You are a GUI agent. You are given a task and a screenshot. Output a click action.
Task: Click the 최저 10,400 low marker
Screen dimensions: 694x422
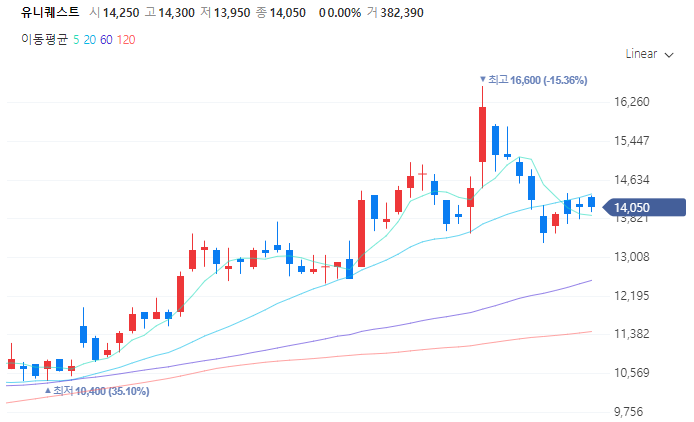point(97,391)
